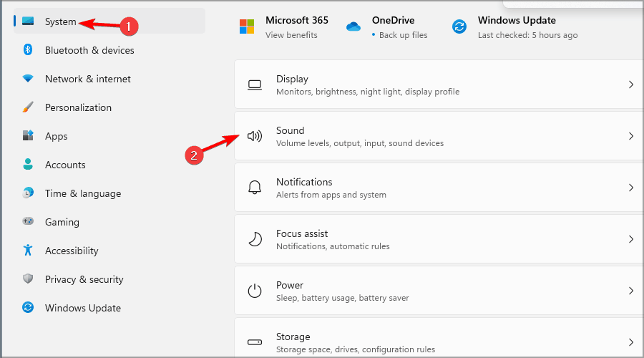Click the OneDrive cloud icon
Viewport: 644px width, 358px height.
353,26
